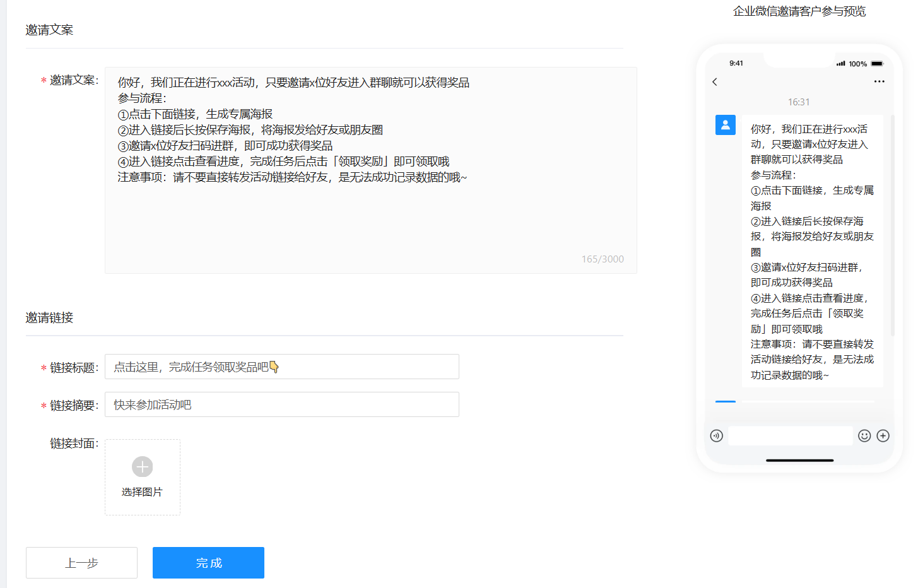This screenshot has height=588, width=918.
Task: Click into the 链接标题 input field
Action: (x=282, y=367)
